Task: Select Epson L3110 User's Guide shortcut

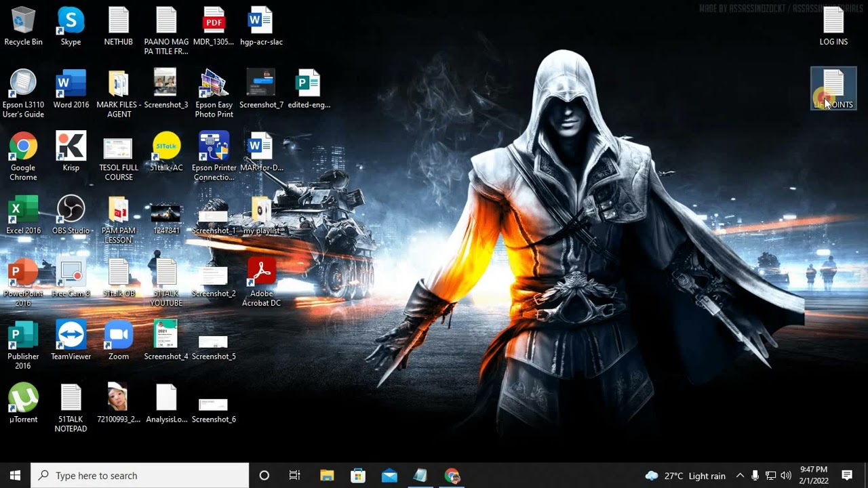Action: 23,94
